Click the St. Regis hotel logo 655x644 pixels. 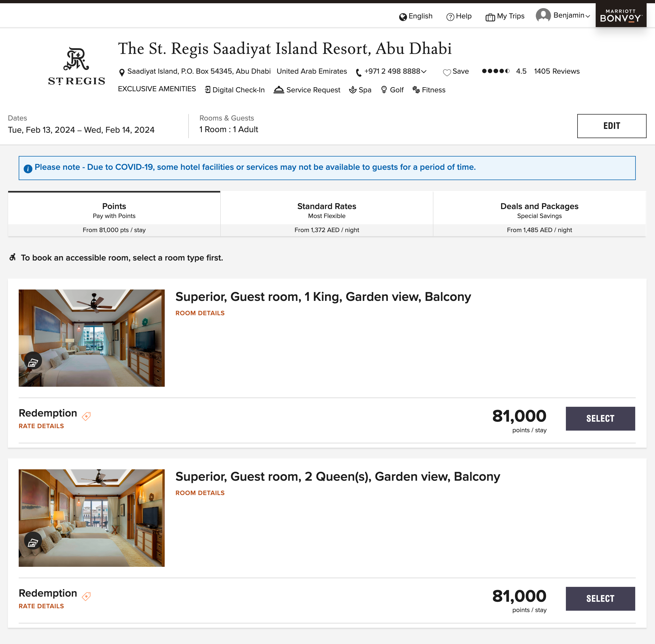click(77, 66)
